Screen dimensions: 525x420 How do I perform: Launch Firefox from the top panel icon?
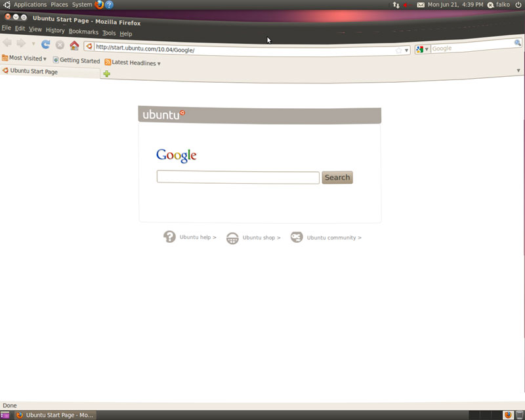click(99, 5)
